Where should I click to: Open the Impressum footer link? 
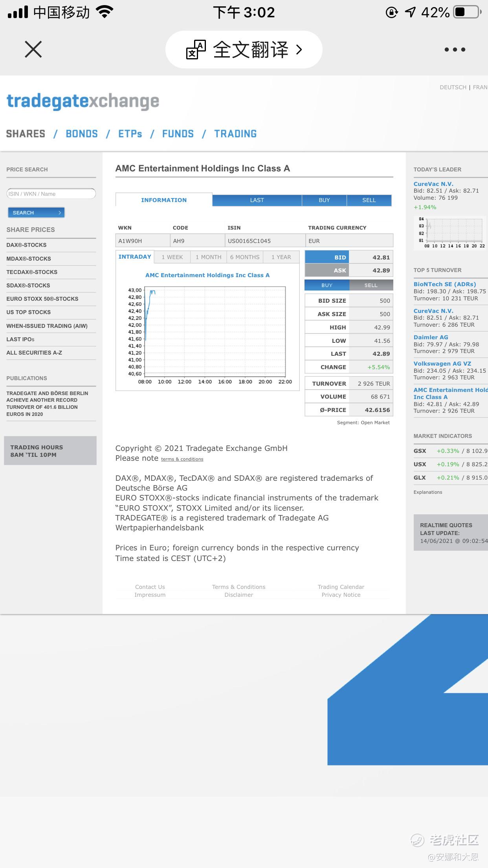point(150,595)
